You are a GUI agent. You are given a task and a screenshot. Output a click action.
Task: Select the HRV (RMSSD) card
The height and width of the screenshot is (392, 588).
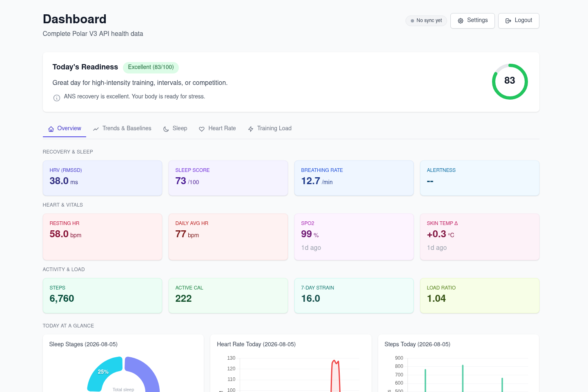point(102,178)
